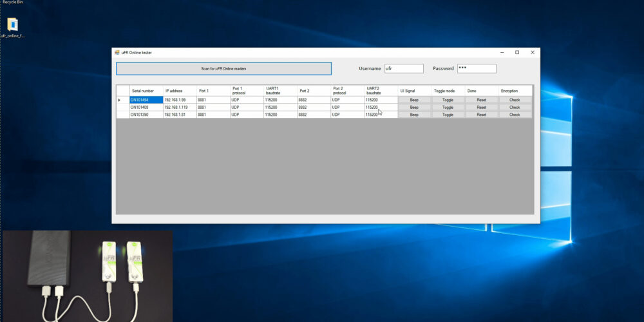Toggle mode for reader ON101408

tap(448, 107)
